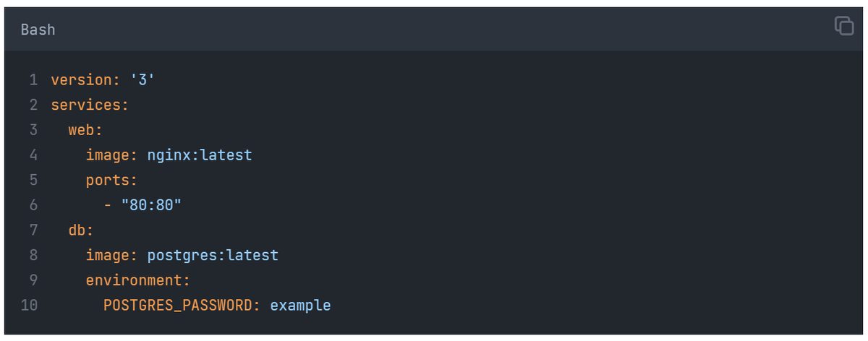
Task: Click postgres:latest image value
Action: [213, 255]
